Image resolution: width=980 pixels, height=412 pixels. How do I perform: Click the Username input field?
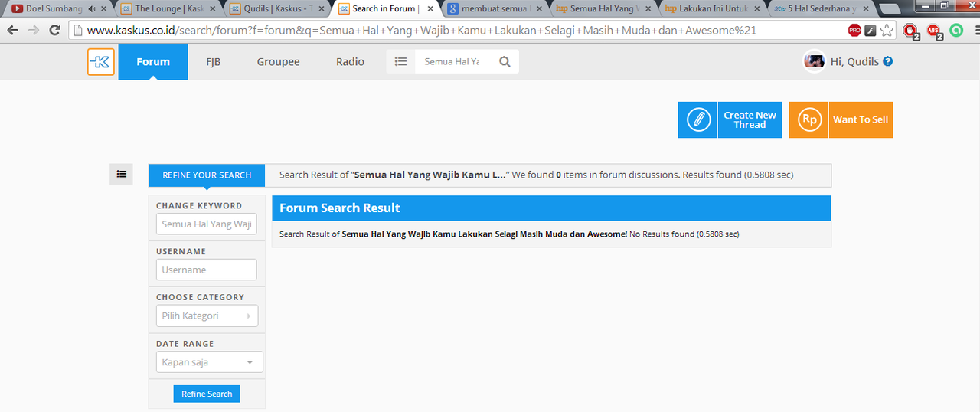207,270
